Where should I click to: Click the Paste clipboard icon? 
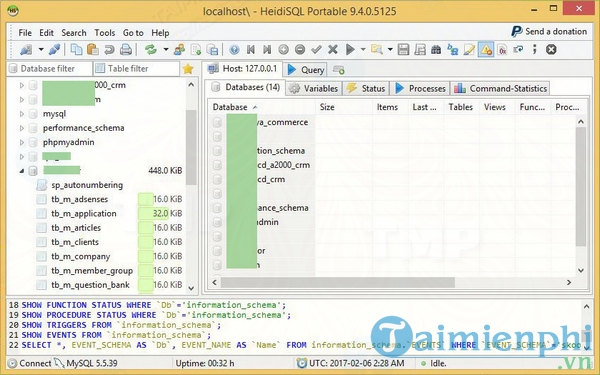coord(93,50)
